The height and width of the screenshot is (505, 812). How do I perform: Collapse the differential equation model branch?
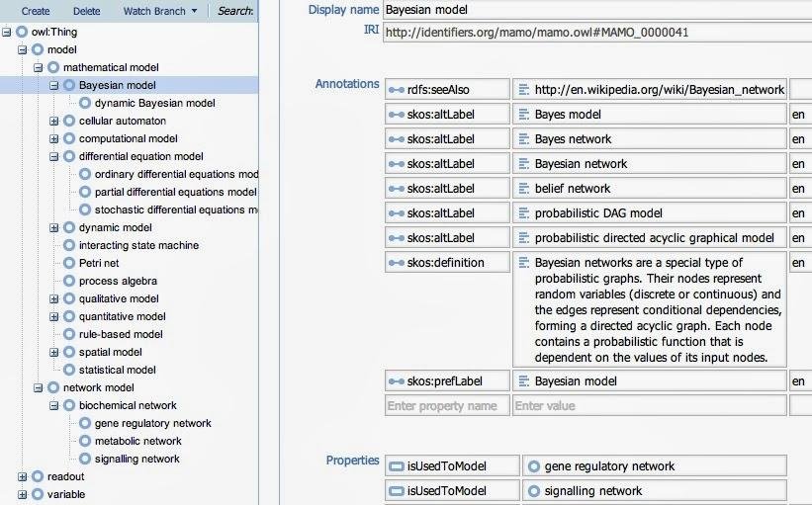click(54, 156)
